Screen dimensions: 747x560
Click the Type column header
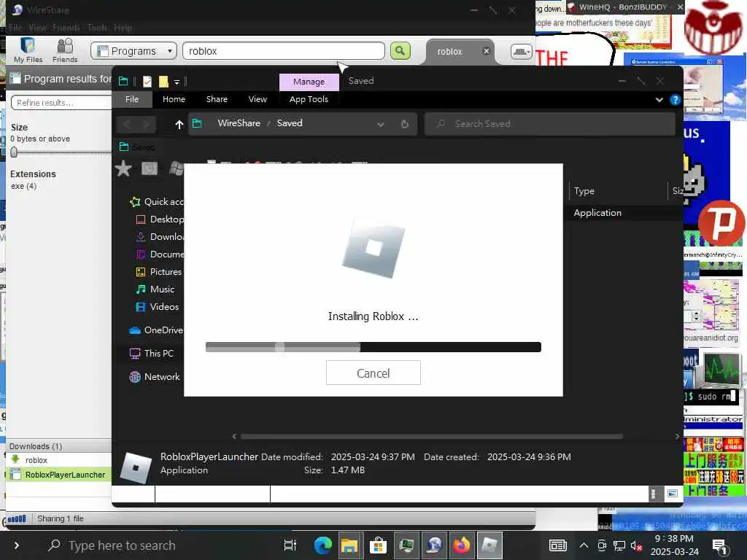pyautogui.click(x=617, y=191)
